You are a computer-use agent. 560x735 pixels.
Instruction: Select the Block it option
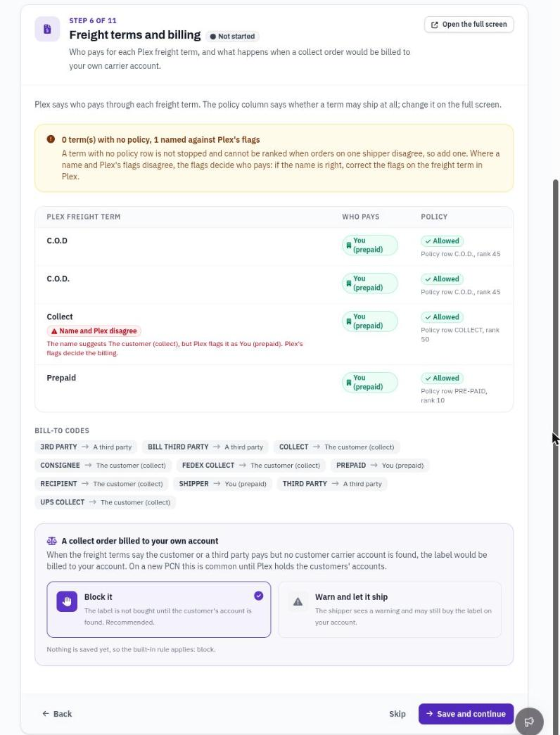(x=158, y=609)
